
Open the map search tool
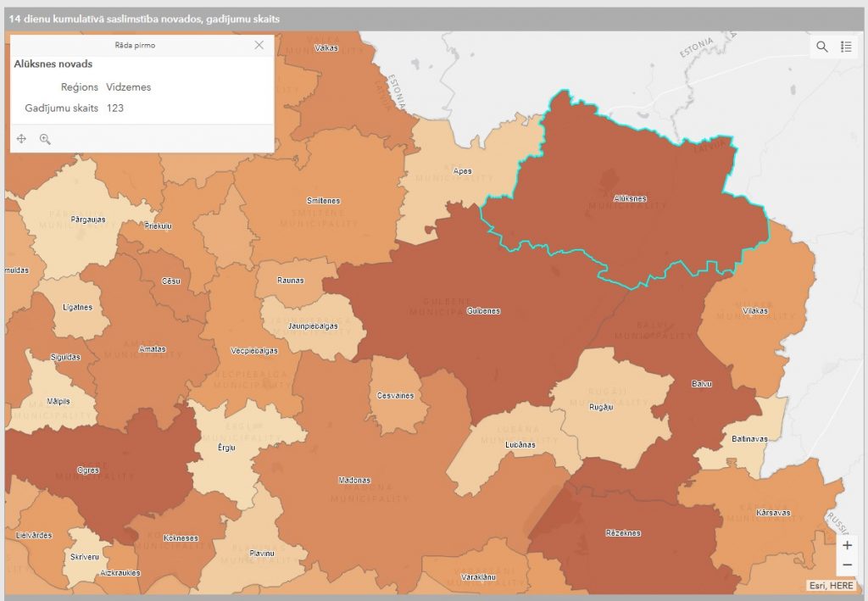(x=821, y=47)
